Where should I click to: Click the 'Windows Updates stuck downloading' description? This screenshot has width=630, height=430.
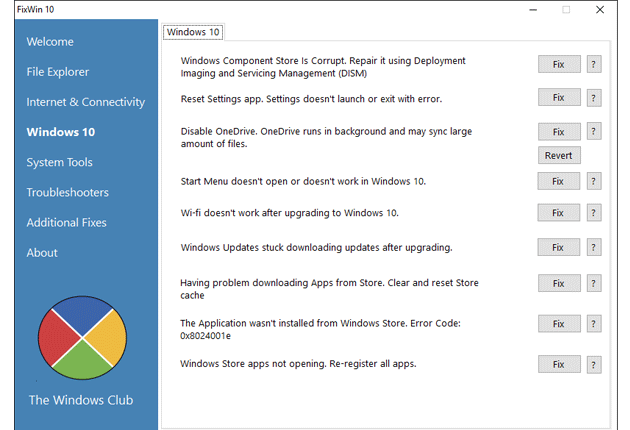tap(317, 248)
